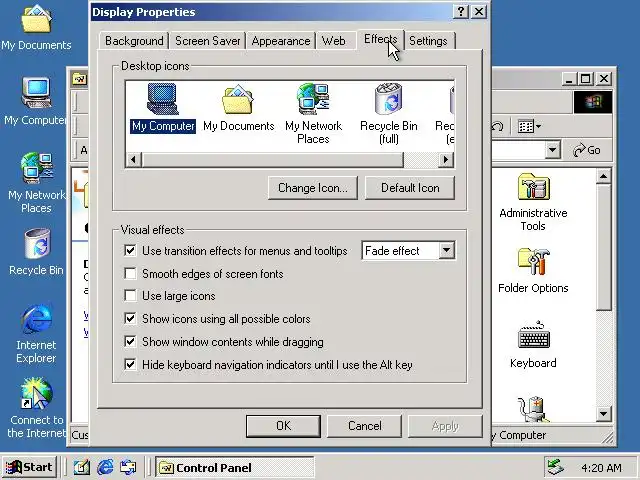
Task: Open Keyboard applet in Control Panel
Action: point(533,345)
